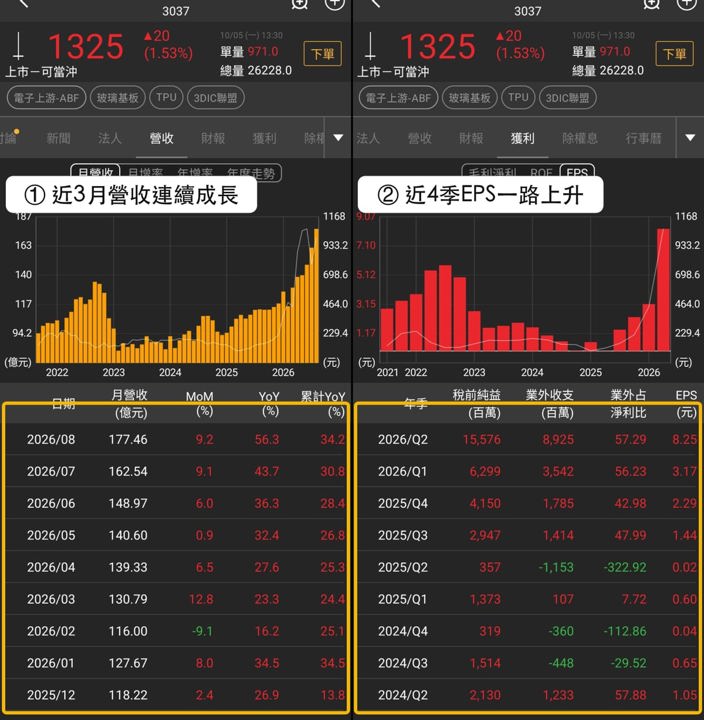Select pre-tax profit value 15,576
Screen dimensions: 704x720
482,439
